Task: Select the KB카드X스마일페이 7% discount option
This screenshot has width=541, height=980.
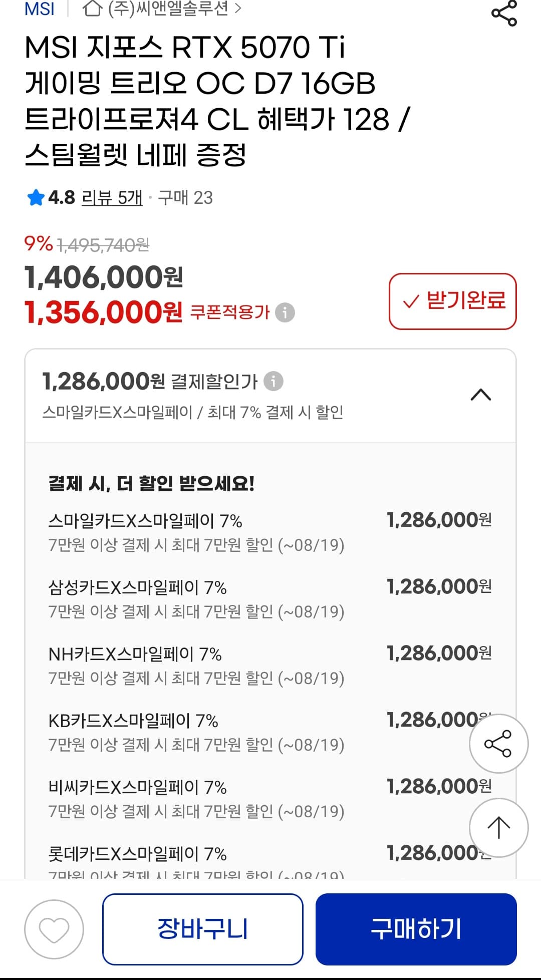Action: click(x=133, y=721)
